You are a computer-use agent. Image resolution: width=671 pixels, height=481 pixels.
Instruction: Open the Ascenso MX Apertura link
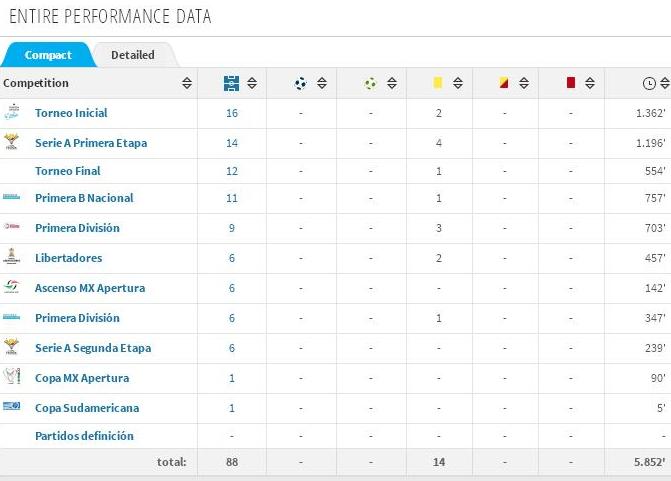[90, 288]
